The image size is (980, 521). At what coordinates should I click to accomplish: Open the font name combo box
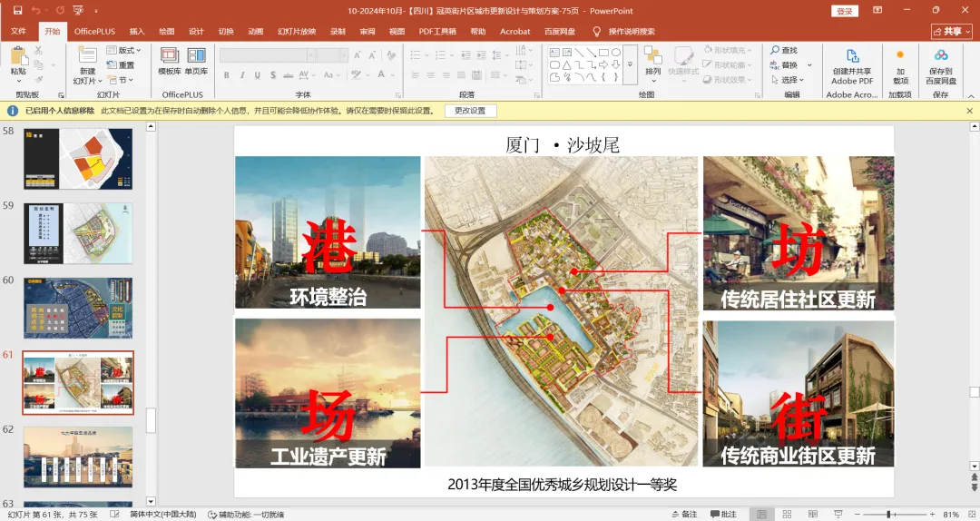coord(267,55)
